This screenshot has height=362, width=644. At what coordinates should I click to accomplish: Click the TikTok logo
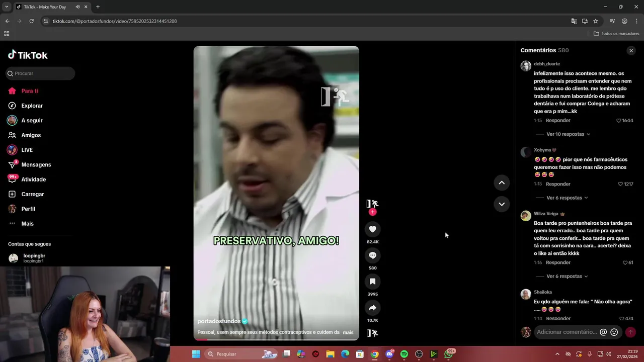(x=28, y=55)
